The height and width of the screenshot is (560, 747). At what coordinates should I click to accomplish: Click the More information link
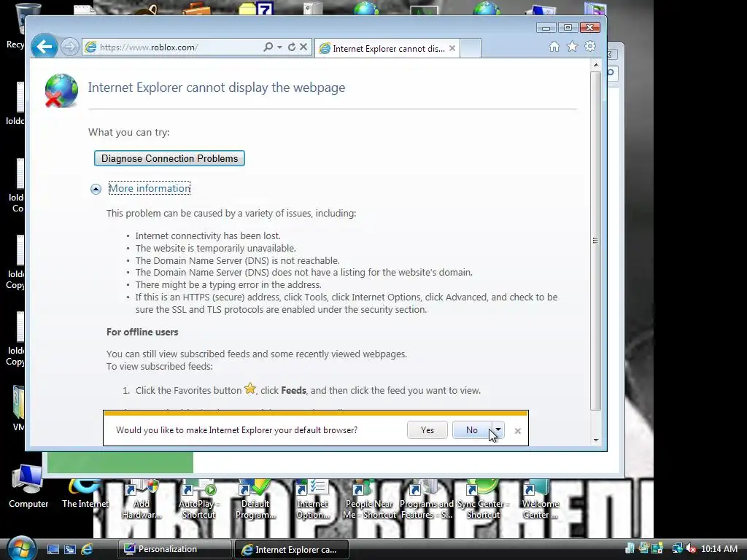click(x=150, y=188)
